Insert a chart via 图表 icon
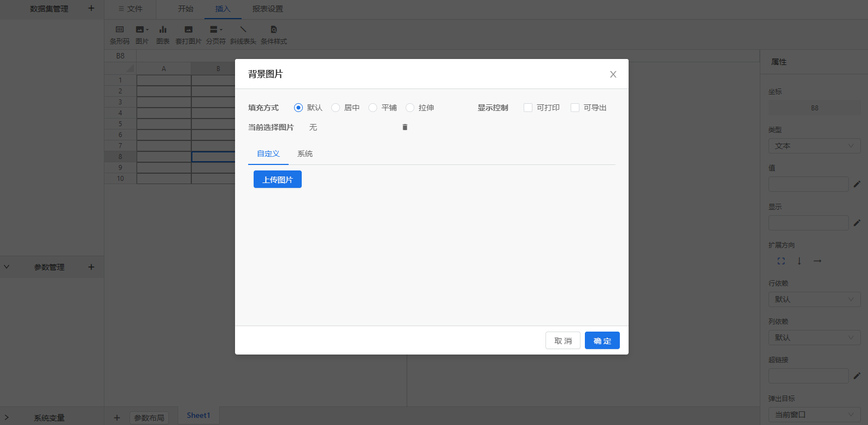The width and height of the screenshot is (868, 425). click(163, 35)
